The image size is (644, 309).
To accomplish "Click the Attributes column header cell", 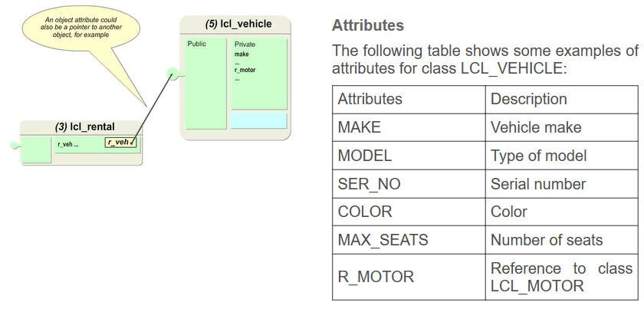I will pyautogui.click(x=409, y=99).
